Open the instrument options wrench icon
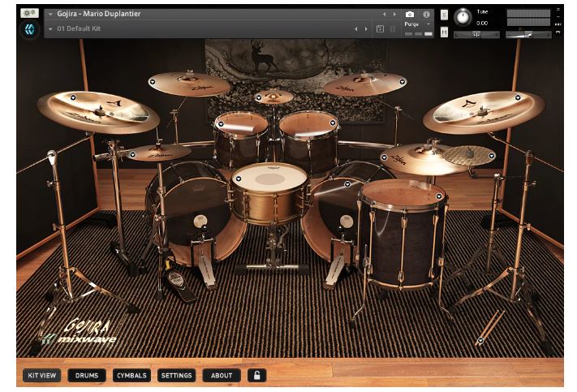 [29, 13]
